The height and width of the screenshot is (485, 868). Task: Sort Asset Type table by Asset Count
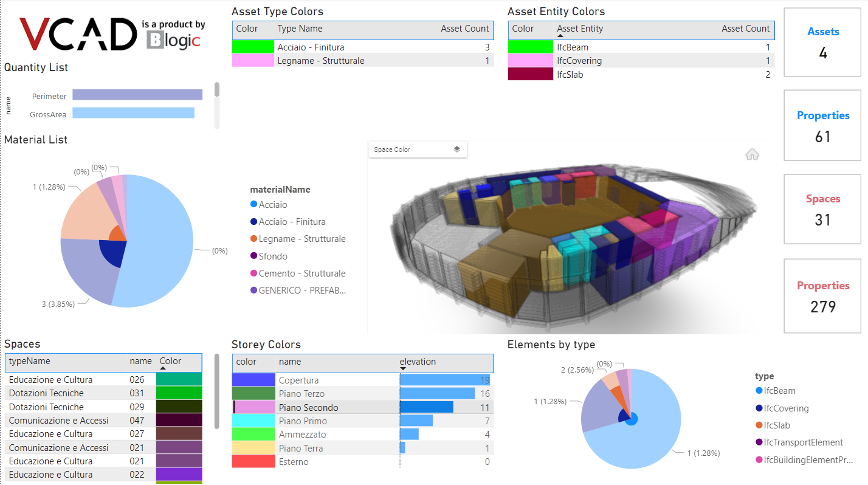click(465, 29)
